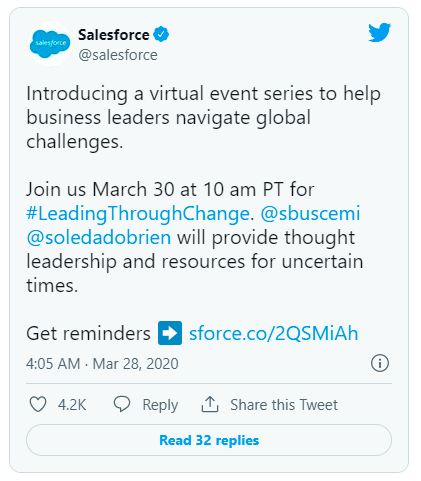
Task: Click the Salesforce display name
Action: [x=114, y=35]
